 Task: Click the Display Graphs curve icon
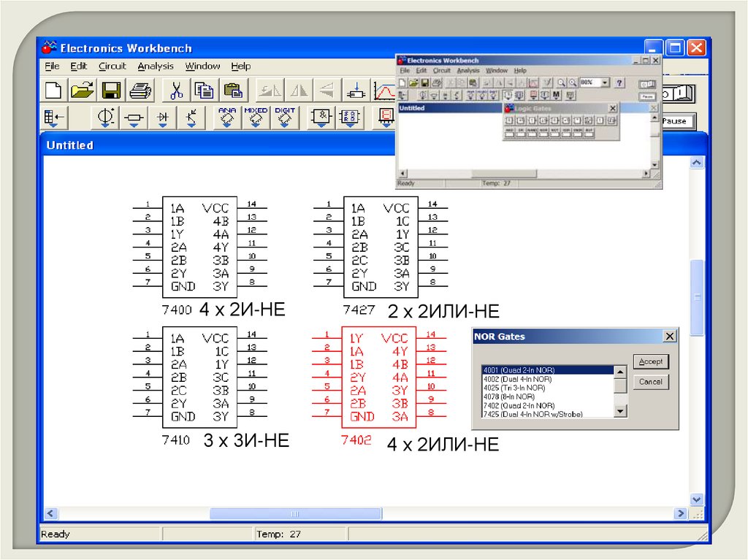pos(384,90)
